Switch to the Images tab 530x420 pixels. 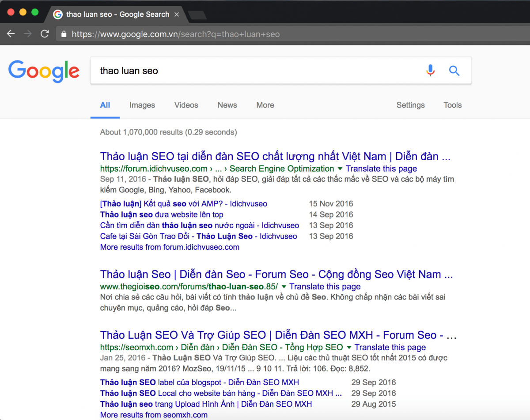(x=142, y=105)
